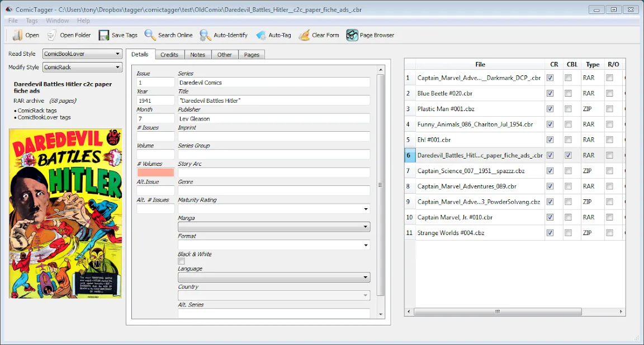
Task: Toggle CR checkbox for Captain Marvel, Jr. #010.cbr
Action: (x=550, y=217)
